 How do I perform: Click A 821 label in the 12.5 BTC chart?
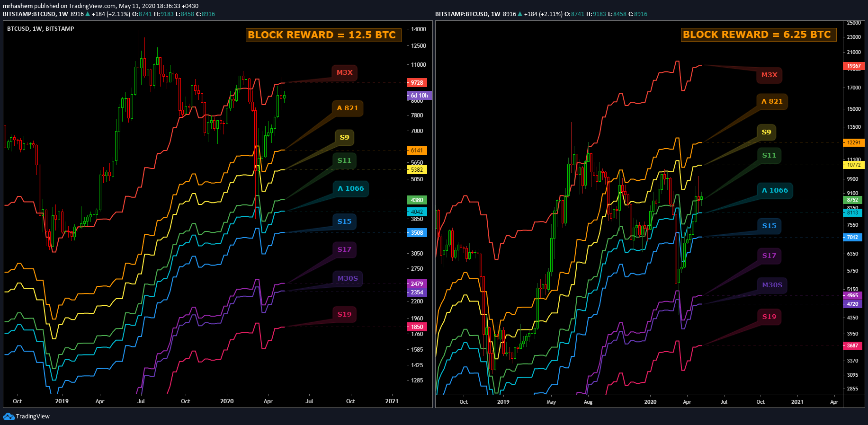(x=348, y=108)
